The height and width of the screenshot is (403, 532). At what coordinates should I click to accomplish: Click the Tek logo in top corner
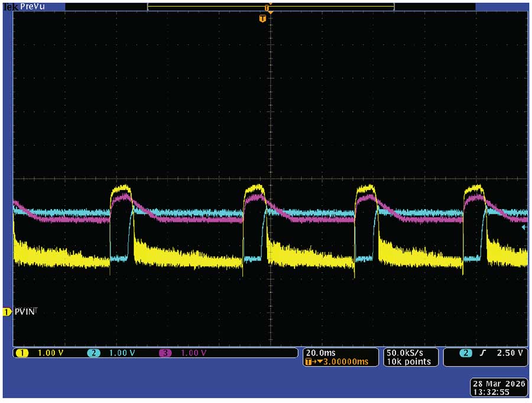(x=11, y=7)
